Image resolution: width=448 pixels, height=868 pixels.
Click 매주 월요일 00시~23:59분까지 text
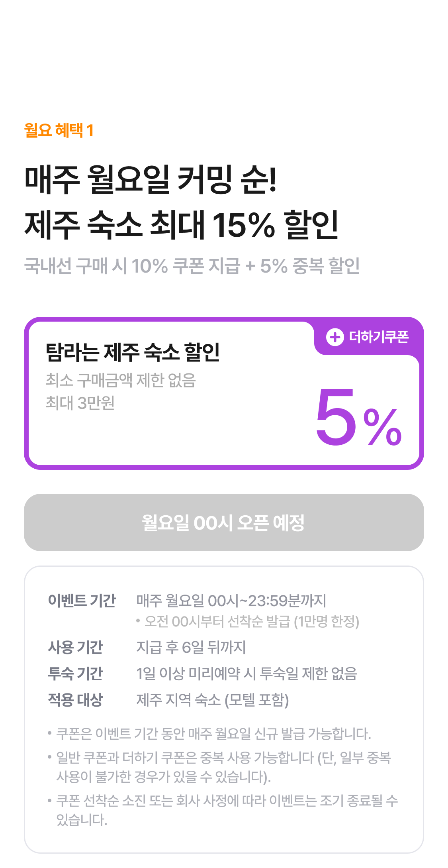231,600
